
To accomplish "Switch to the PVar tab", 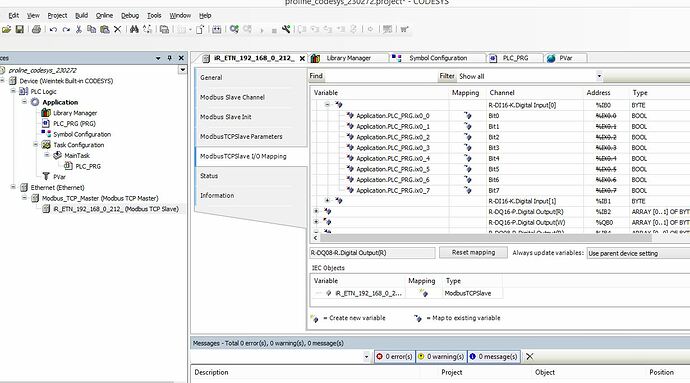I will coord(565,58).
